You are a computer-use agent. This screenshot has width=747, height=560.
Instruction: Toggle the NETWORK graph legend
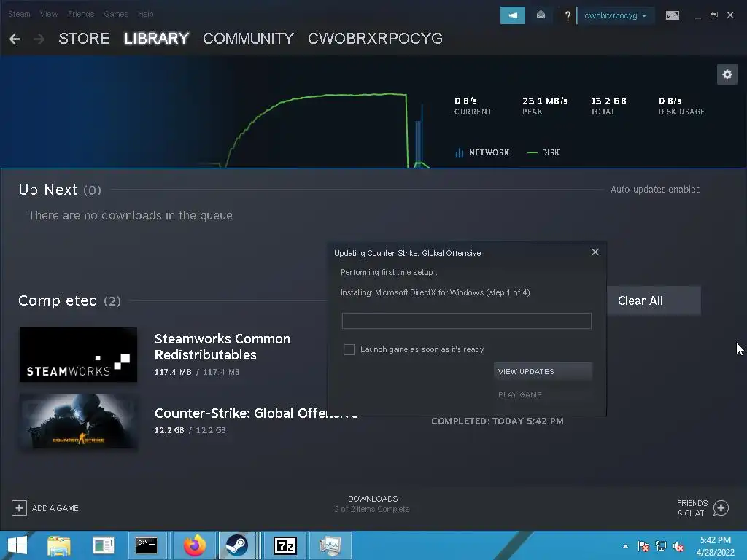pos(483,152)
